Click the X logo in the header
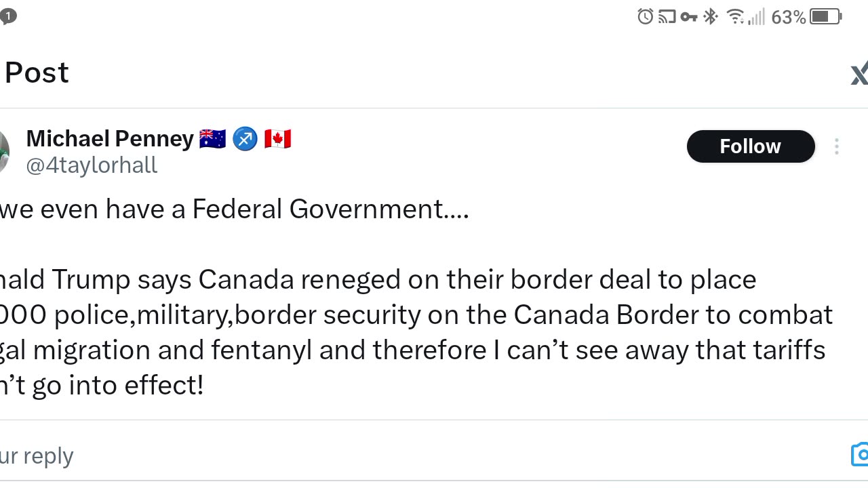Screen dimensions: 868x488 click(x=859, y=73)
